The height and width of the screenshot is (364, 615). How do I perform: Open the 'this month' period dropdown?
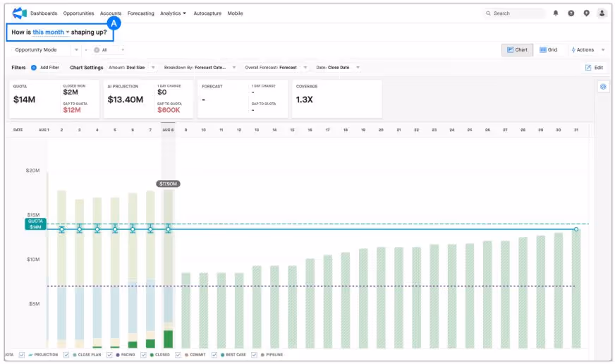[51, 32]
